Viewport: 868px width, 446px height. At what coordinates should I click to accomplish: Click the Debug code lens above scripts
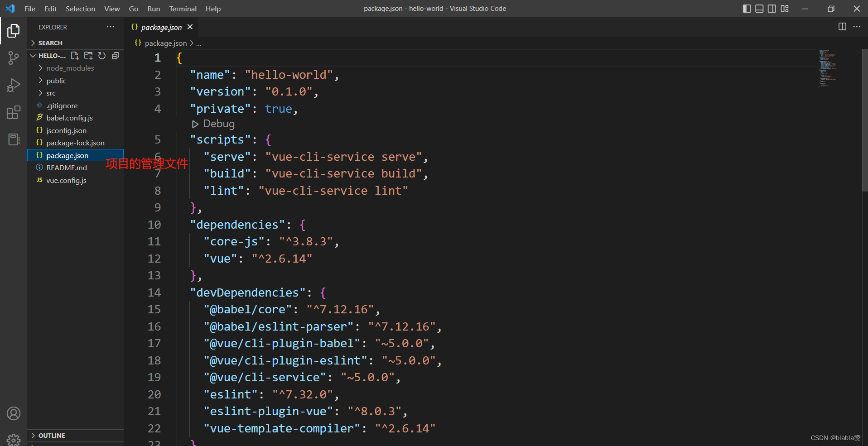tap(213, 124)
